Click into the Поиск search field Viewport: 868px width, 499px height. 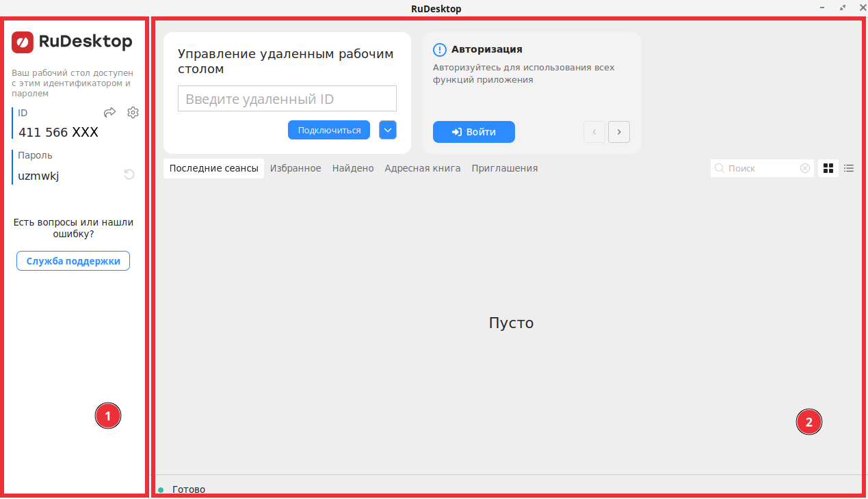point(762,168)
